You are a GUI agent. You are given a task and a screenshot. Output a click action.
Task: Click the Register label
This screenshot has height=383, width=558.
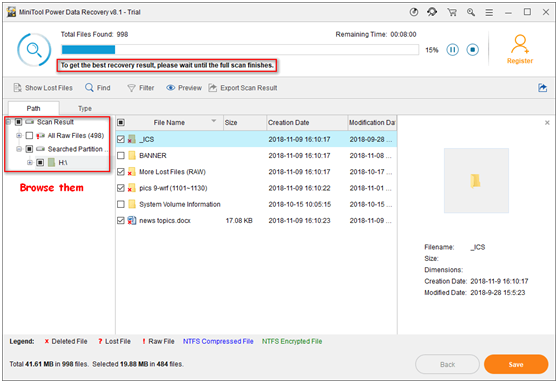click(520, 61)
